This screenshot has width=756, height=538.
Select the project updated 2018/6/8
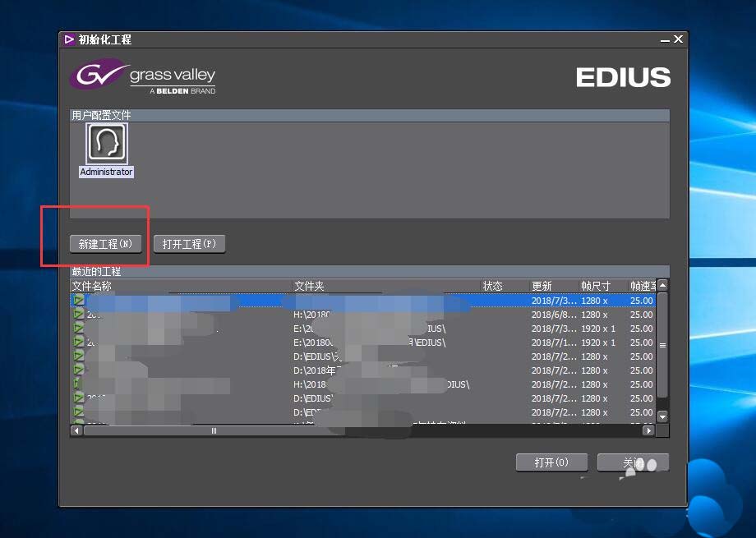363,315
